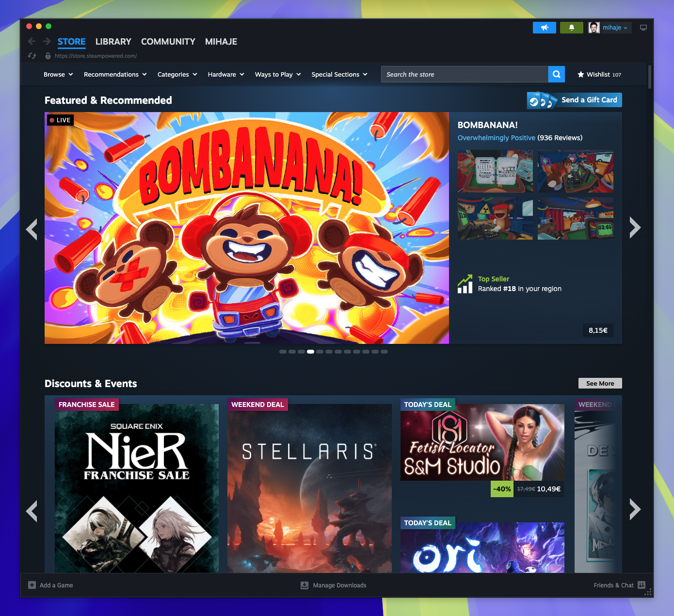
Task: Click the 8,15€ price button
Action: [x=598, y=330]
